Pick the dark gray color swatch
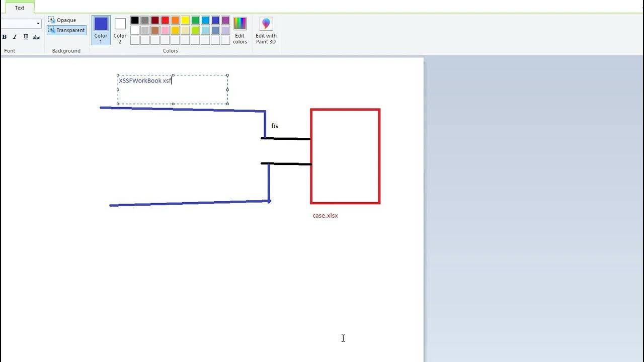Viewport: 644px width, 362px height. [145, 20]
